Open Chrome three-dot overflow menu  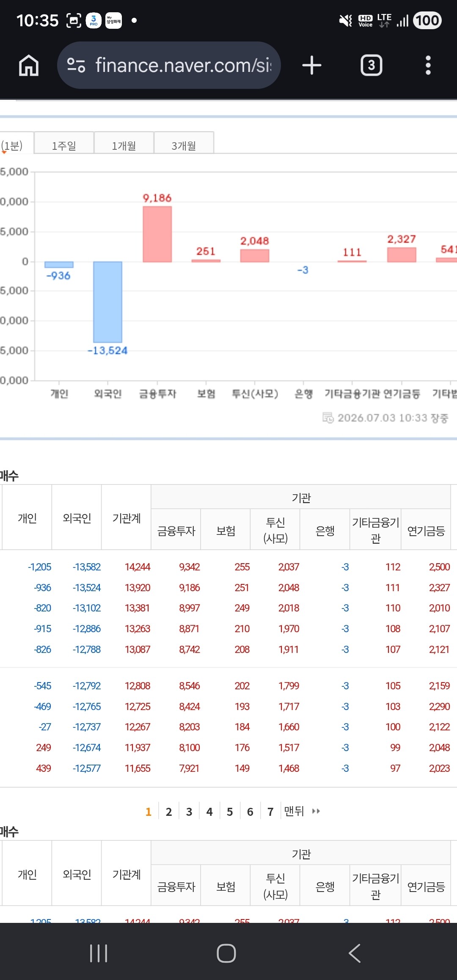click(428, 66)
